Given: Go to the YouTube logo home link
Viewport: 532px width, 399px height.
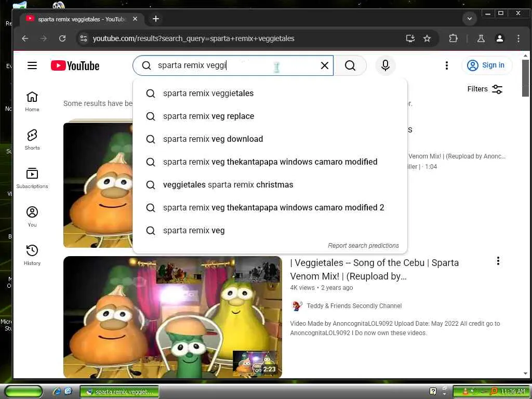Looking at the screenshot, I should click(x=75, y=65).
